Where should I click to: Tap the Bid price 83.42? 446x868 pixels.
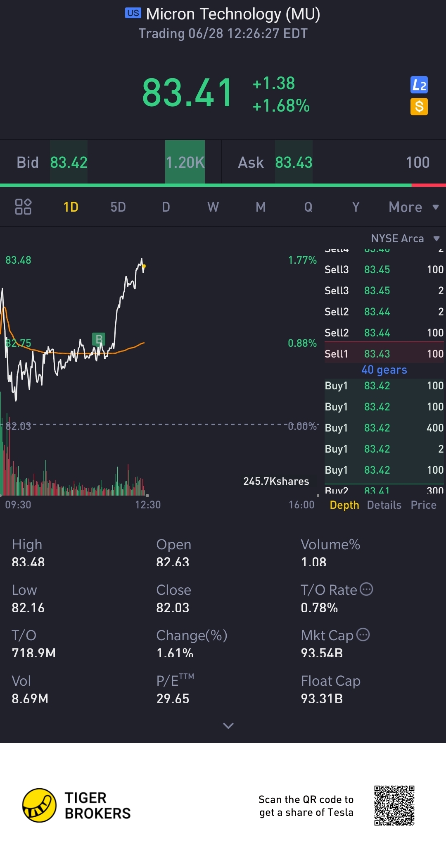click(x=69, y=162)
